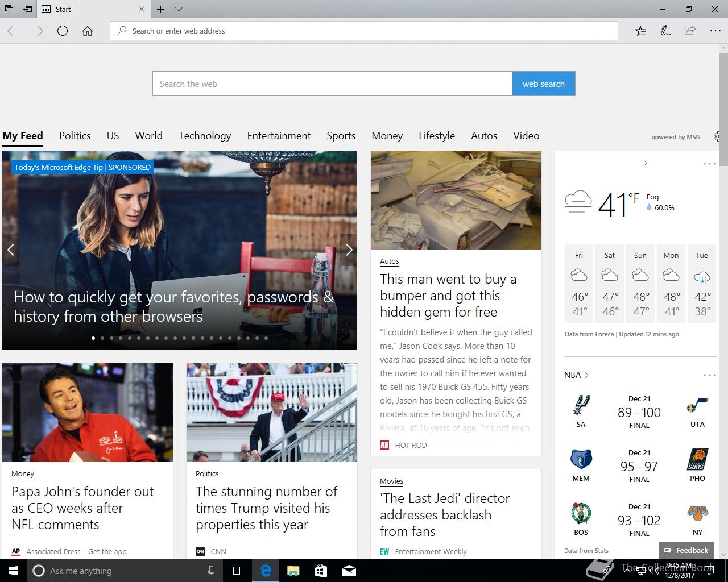The height and width of the screenshot is (582, 728).
Task: Expand the weather location chevron
Action: click(645, 163)
